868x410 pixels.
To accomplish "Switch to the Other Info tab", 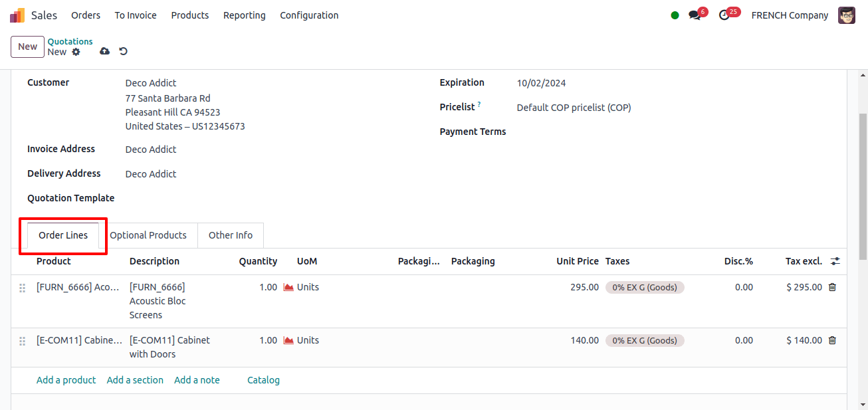I will [231, 235].
